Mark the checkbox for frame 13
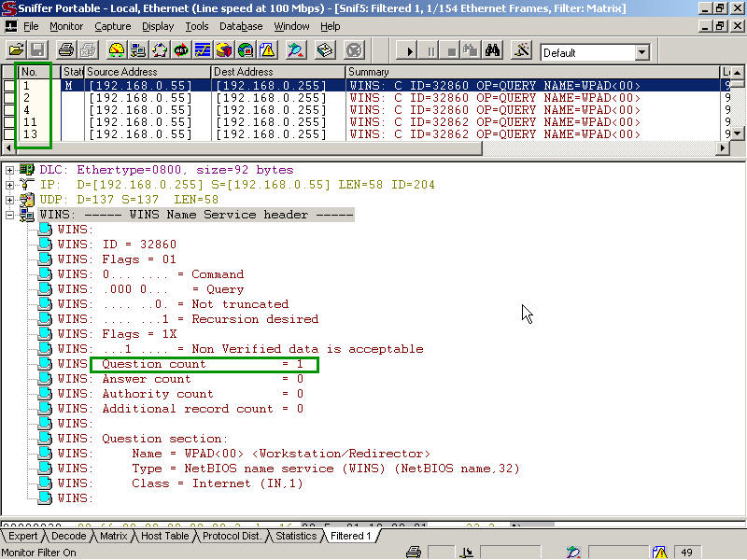Image resolution: width=747 pixels, height=560 pixels. pos(8,134)
